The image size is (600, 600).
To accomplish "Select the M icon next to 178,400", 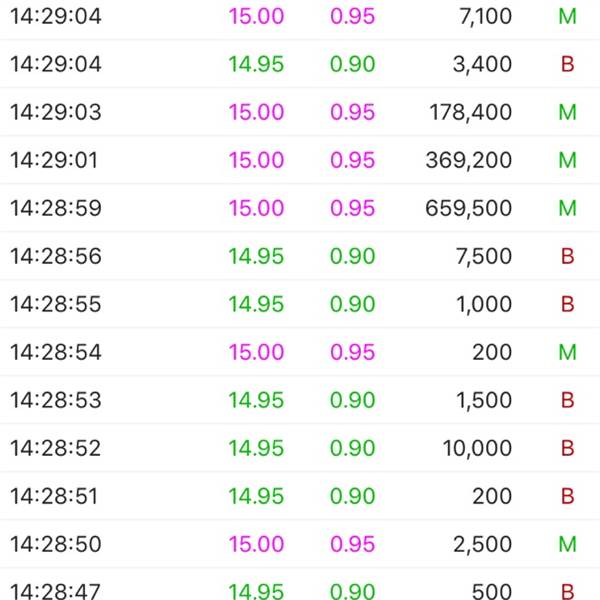I will click(567, 112).
